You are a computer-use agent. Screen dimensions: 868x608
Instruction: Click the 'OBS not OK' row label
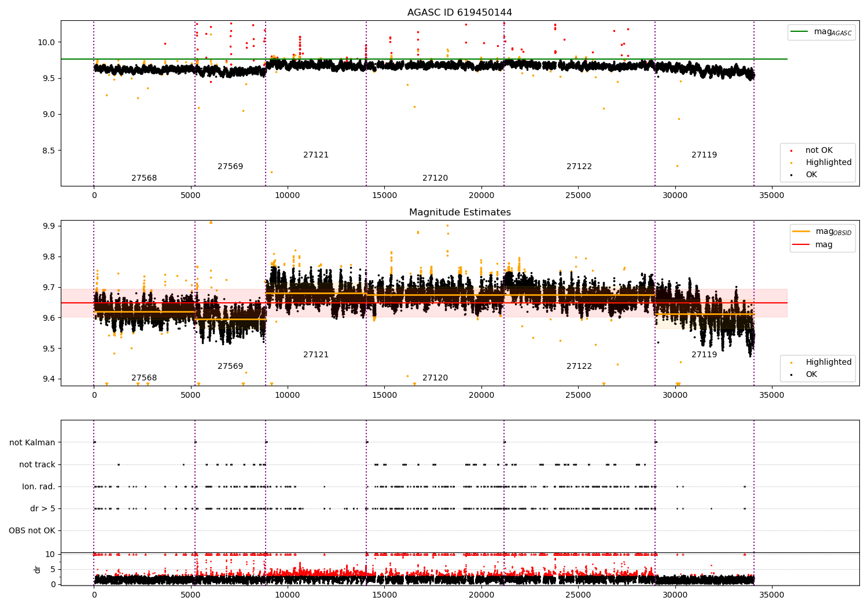[x=32, y=530]
